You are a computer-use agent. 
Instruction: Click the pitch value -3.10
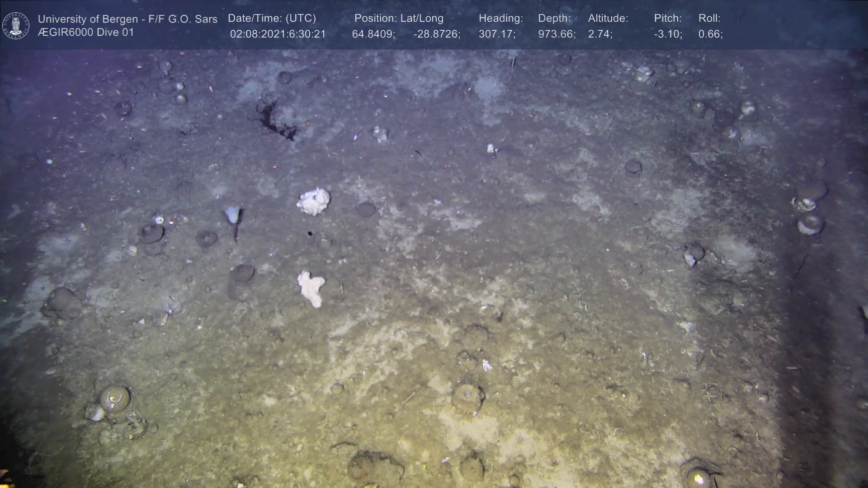click(x=668, y=34)
